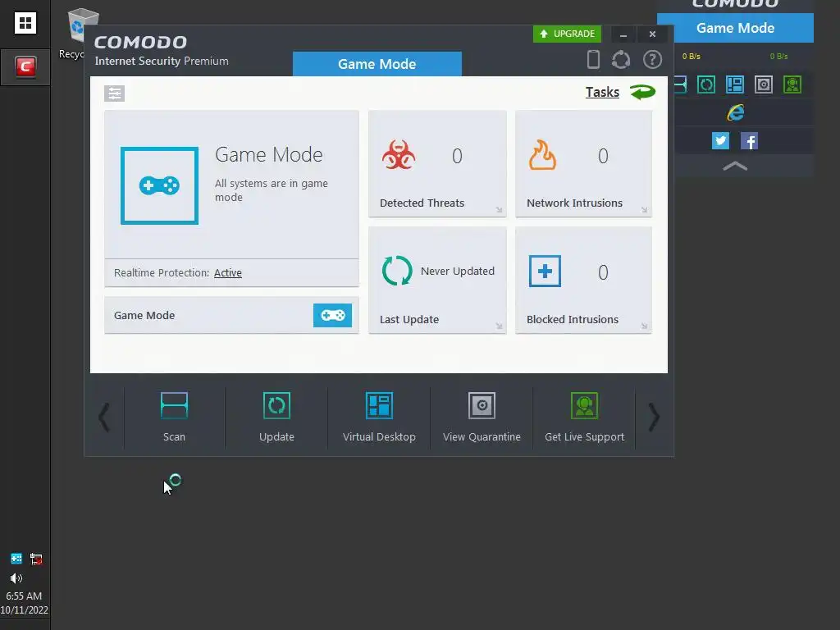840x630 pixels.
Task: Expand the Last Update tile corner arrow
Action: (499, 326)
